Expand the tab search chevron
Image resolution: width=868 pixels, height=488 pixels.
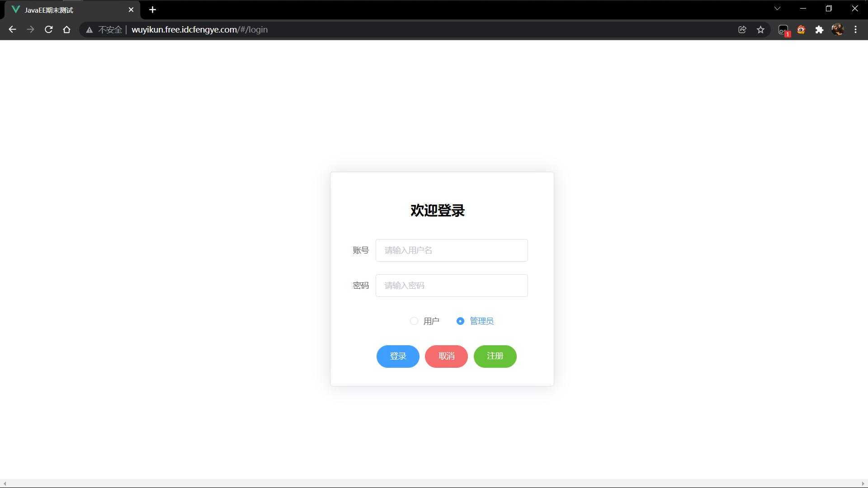[777, 9]
